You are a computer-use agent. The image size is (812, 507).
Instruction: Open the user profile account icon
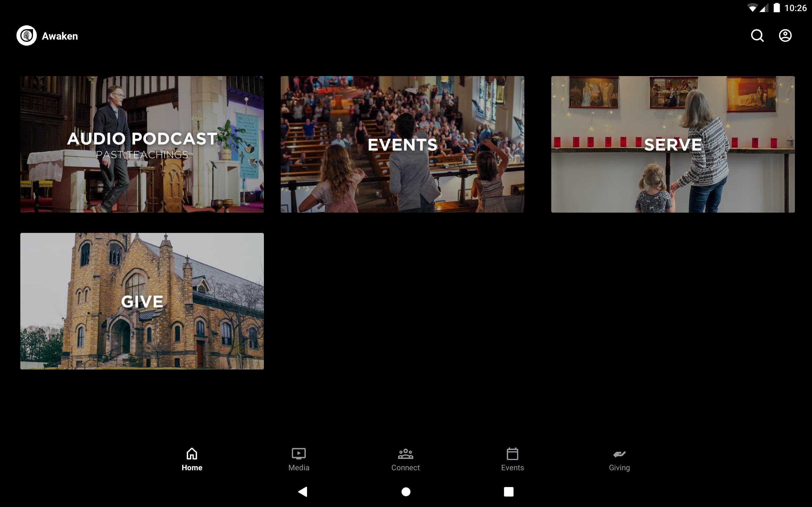pyautogui.click(x=785, y=35)
